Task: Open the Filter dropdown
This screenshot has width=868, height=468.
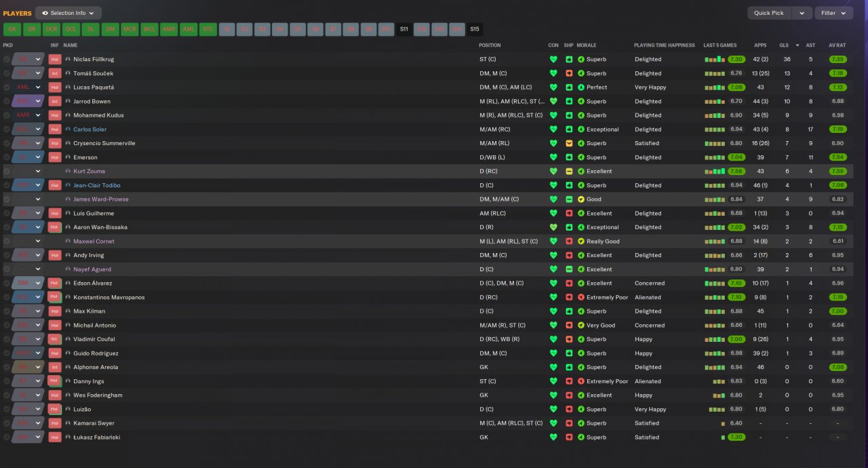Action: [833, 13]
